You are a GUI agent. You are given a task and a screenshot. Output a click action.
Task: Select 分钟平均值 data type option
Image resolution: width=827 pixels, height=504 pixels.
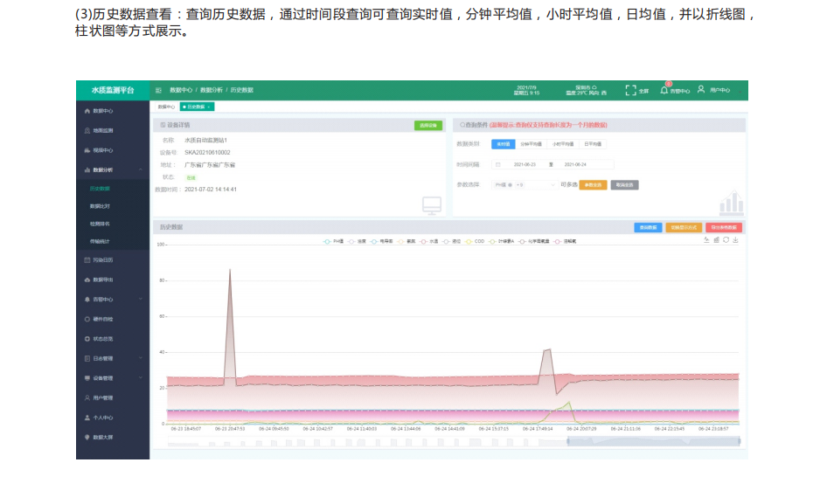[531, 144]
